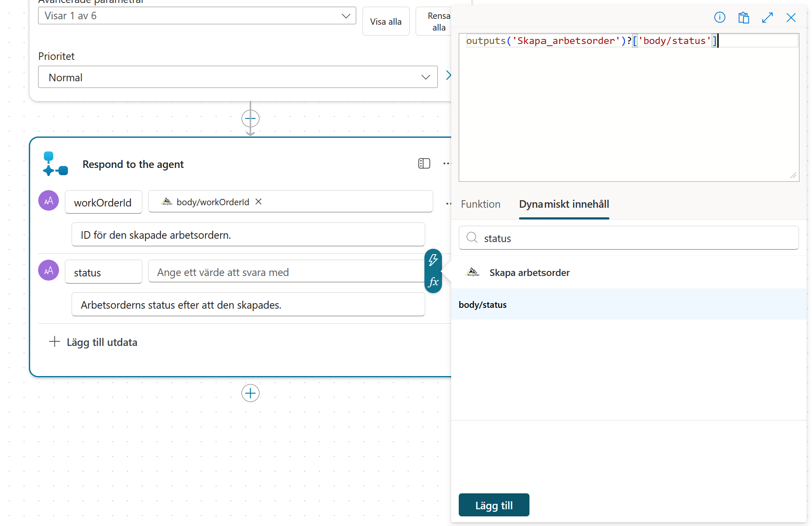This screenshot has height=526, width=812.
Task: Click the plus button between actions
Action: point(250,119)
